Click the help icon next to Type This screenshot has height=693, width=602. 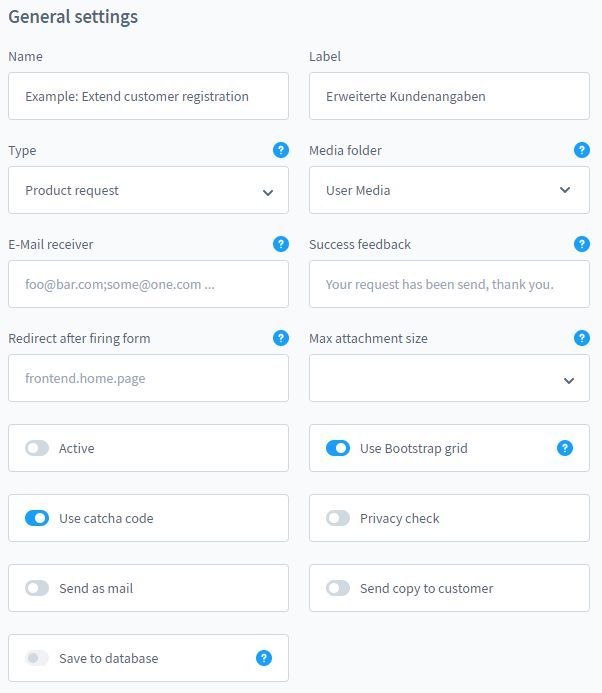(x=281, y=150)
